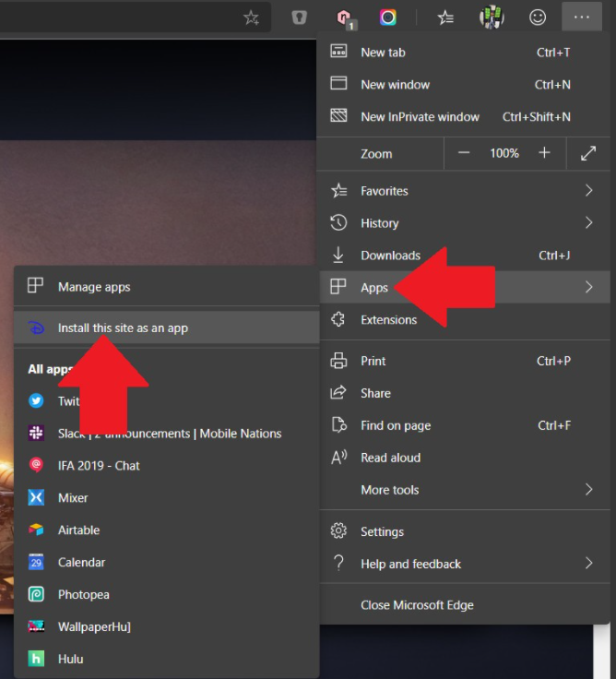Viewport: 616px width, 679px height.
Task: Open Settings menu label
Action: pyautogui.click(x=383, y=531)
